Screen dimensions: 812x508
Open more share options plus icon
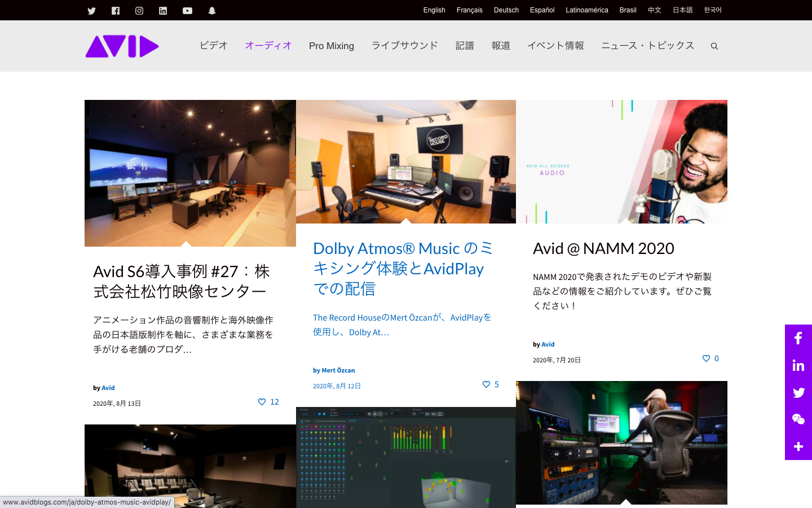pyautogui.click(x=798, y=446)
